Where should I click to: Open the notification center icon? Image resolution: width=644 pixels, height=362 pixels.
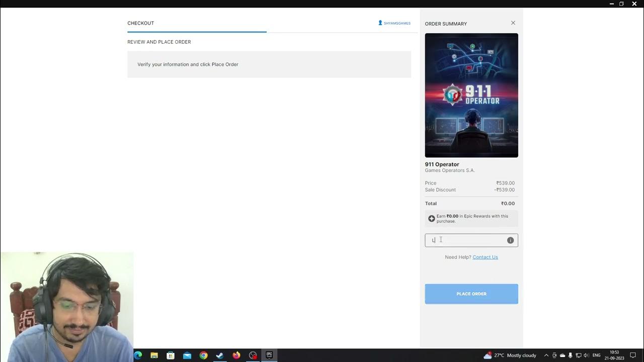click(x=633, y=355)
